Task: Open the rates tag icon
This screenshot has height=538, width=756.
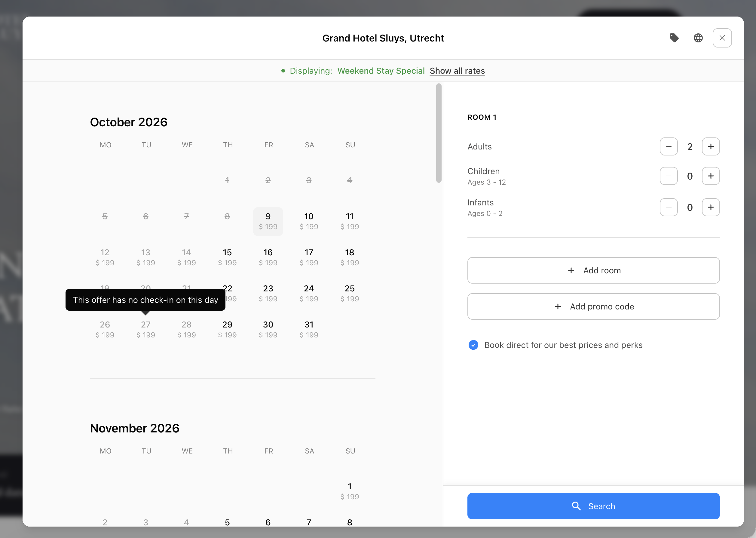Action: coord(674,38)
